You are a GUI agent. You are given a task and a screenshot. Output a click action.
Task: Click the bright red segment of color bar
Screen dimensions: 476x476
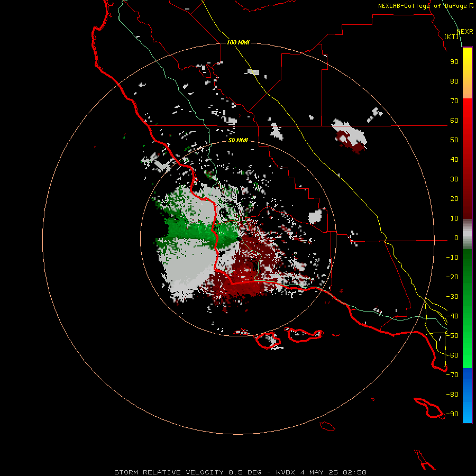(x=467, y=158)
